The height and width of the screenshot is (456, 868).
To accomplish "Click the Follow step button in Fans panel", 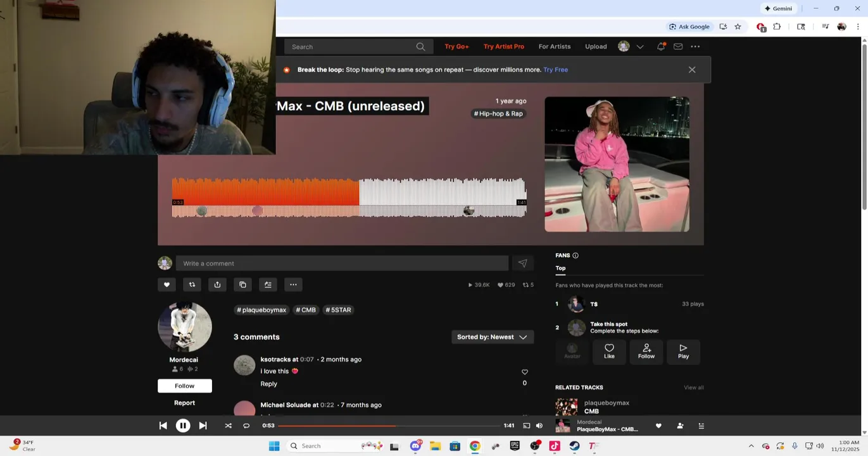I will [x=646, y=351].
